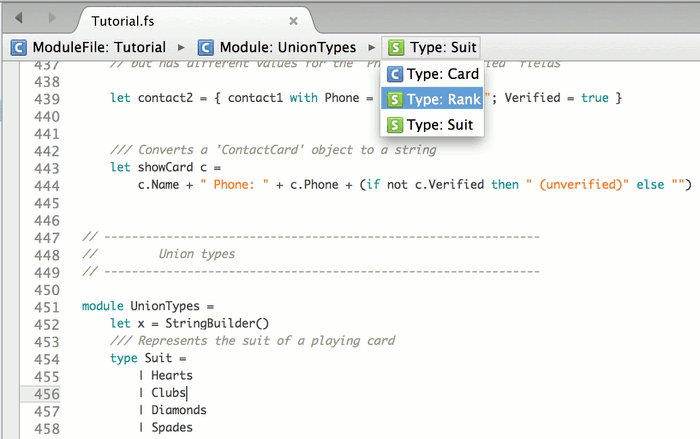Viewport: 700px width, 439px height.
Task: Open ModuleFile: Tutorial breadcrumb
Action: [88, 47]
